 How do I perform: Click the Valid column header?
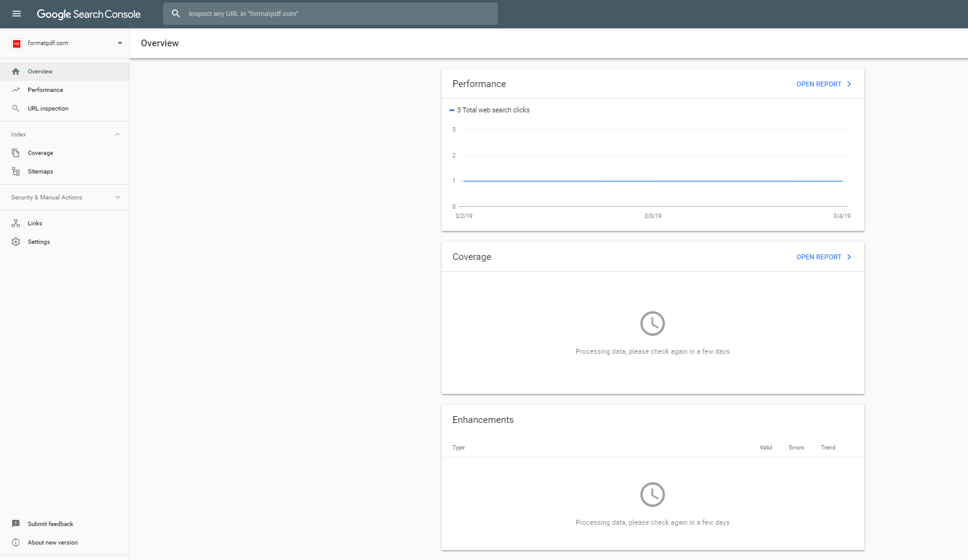tap(766, 448)
